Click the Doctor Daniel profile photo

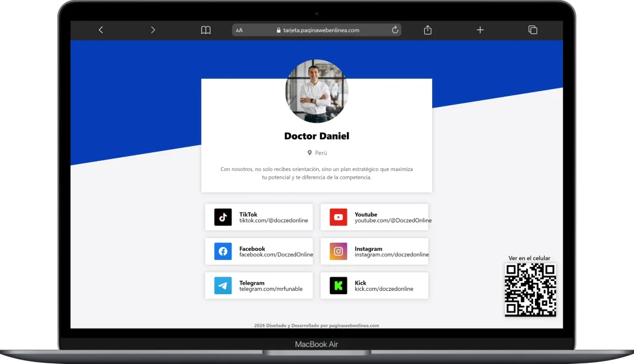[x=316, y=91]
